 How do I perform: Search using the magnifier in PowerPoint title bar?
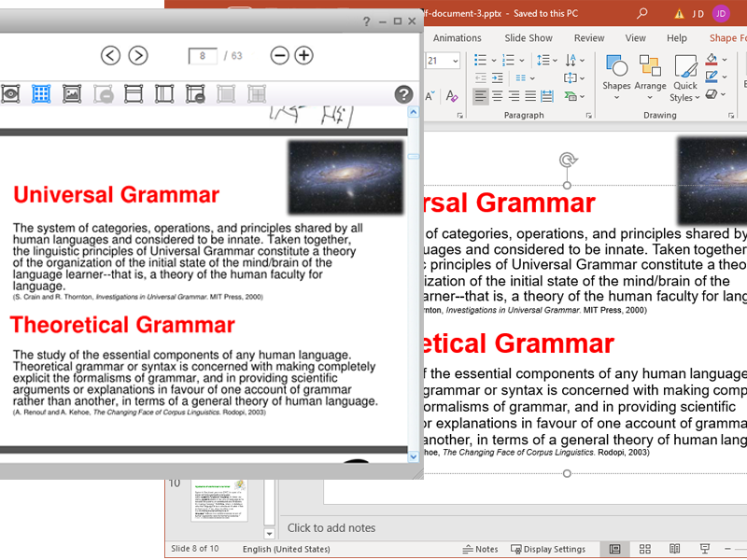(x=642, y=13)
